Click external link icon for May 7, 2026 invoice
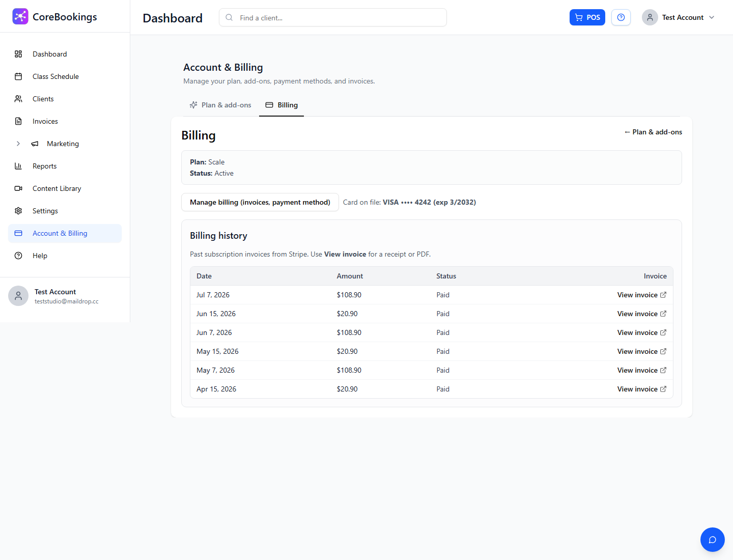The height and width of the screenshot is (560, 733). coord(663,370)
